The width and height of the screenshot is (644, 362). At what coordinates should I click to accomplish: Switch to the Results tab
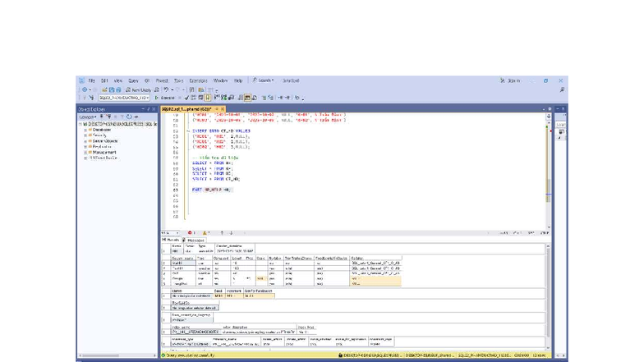(x=171, y=240)
